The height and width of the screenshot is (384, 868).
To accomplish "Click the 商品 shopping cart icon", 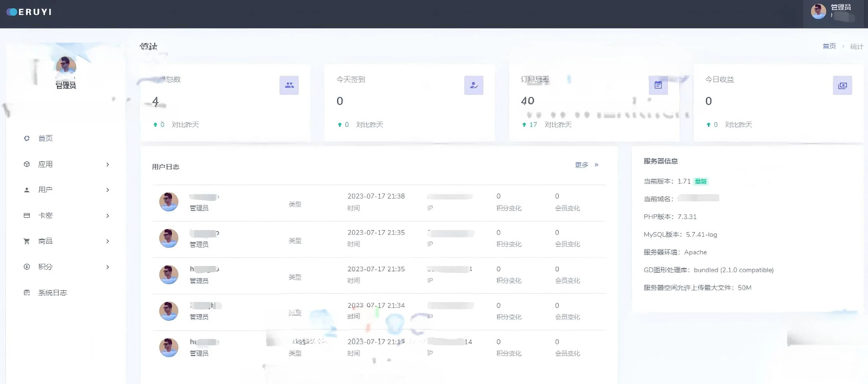I will point(27,241).
